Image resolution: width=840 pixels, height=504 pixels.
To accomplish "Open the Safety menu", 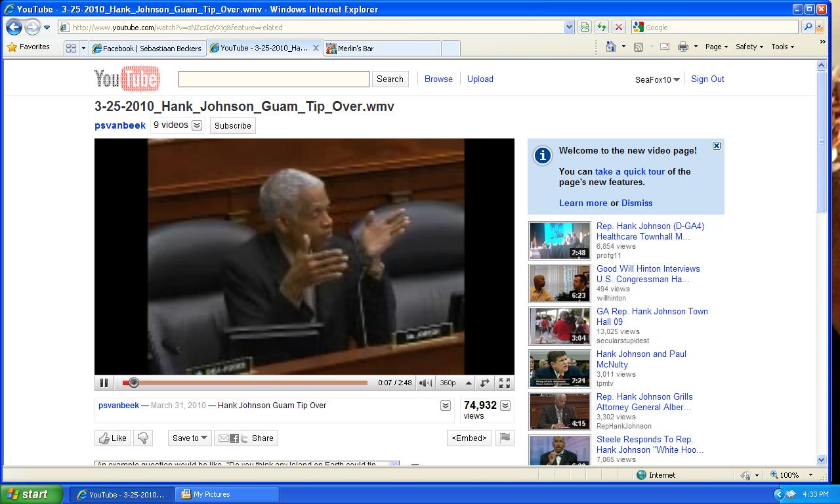I will 749,47.
